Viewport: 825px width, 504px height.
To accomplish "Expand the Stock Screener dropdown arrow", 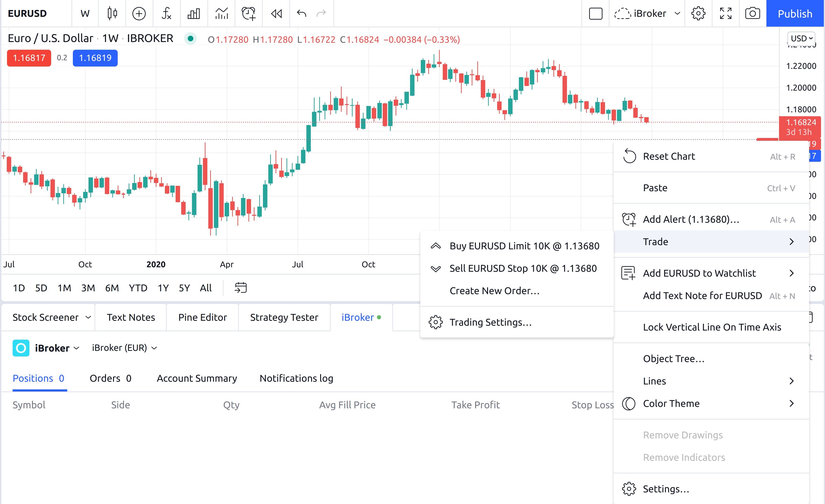I will (x=88, y=317).
